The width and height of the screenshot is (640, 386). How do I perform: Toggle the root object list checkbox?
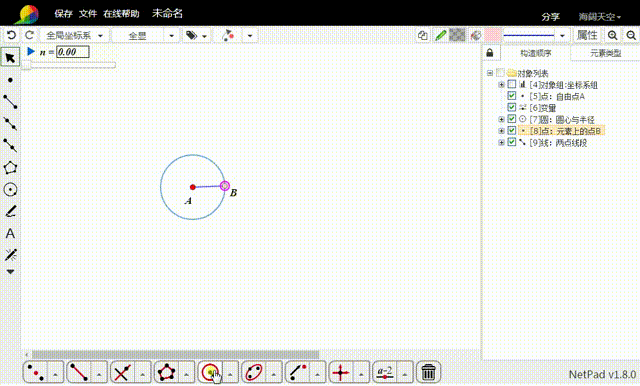[x=500, y=73]
